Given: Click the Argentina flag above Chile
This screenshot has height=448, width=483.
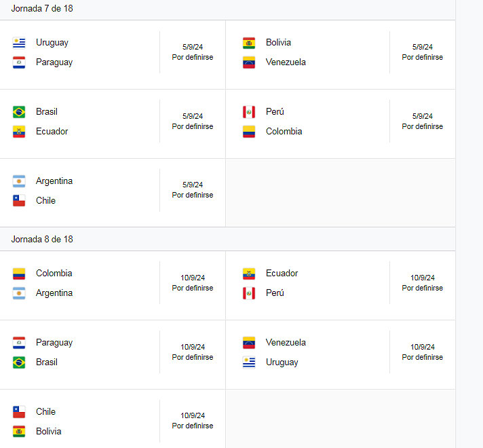Looking at the screenshot, I should (19, 181).
